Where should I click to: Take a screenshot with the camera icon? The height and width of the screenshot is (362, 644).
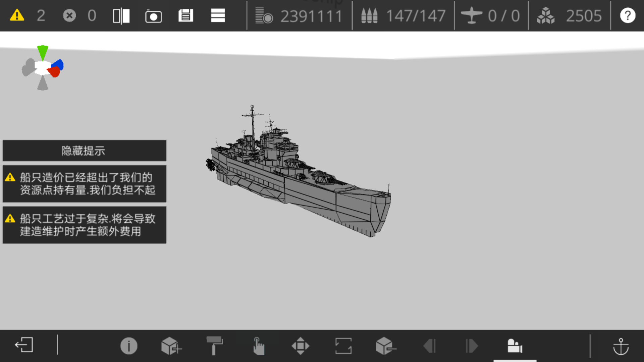click(153, 16)
